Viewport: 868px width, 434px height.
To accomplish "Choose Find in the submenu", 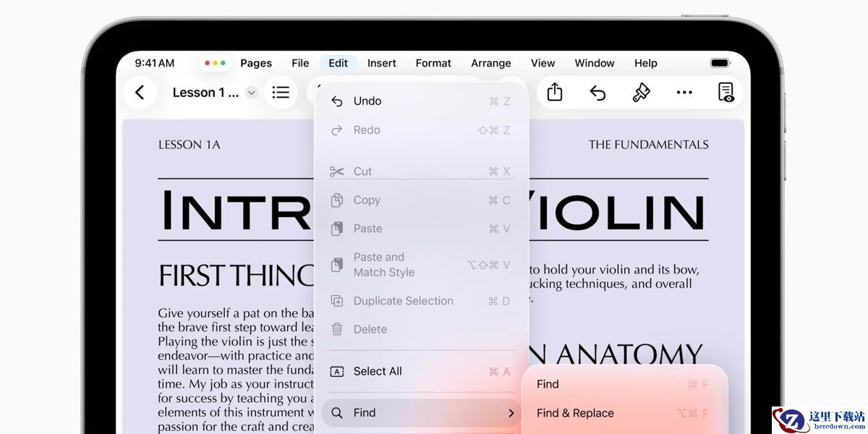I will click(625, 385).
